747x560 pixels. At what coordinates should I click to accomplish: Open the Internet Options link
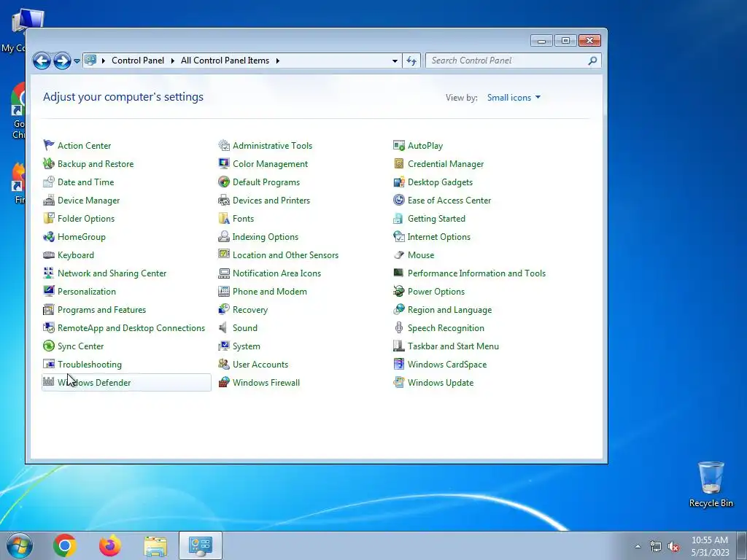438,237
